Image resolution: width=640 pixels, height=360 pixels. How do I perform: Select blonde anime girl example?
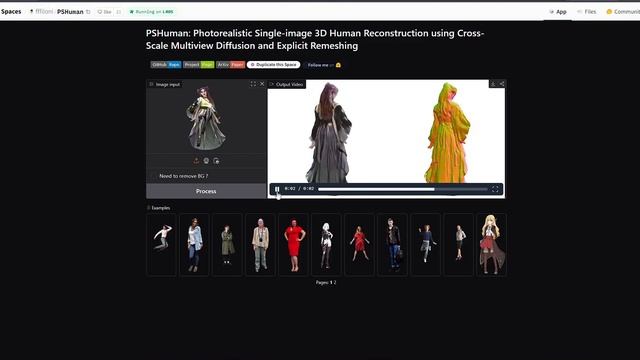[491, 244]
